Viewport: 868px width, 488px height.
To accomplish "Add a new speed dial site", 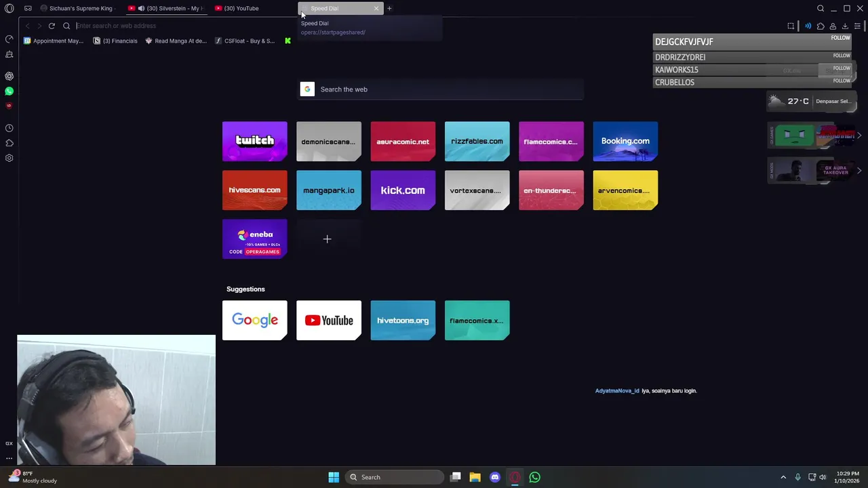I will click(x=329, y=239).
